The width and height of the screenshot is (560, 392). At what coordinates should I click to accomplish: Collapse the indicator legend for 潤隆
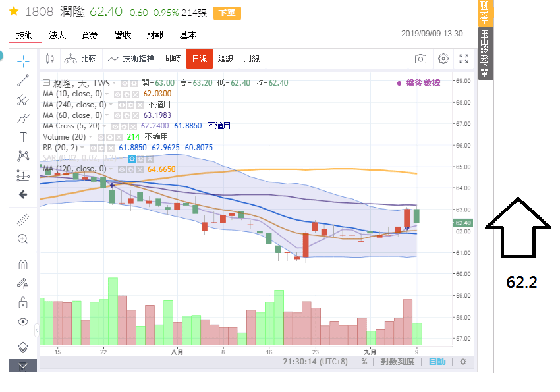click(46, 83)
